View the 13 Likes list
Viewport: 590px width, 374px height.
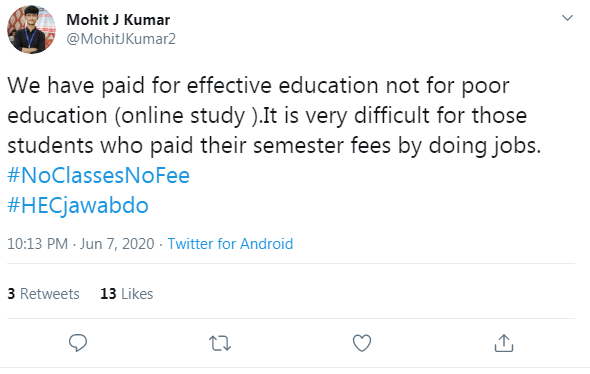click(127, 294)
